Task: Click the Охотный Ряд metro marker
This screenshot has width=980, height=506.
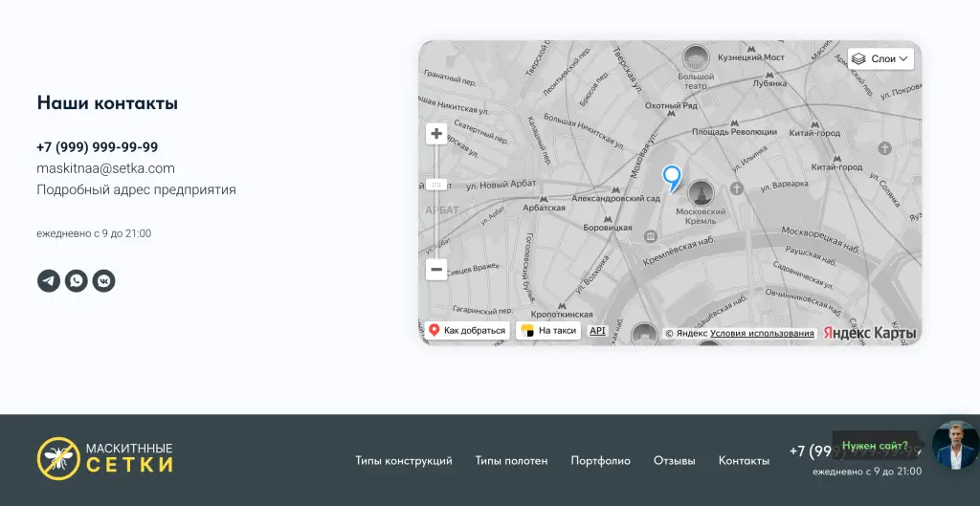Action: [x=671, y=115]
